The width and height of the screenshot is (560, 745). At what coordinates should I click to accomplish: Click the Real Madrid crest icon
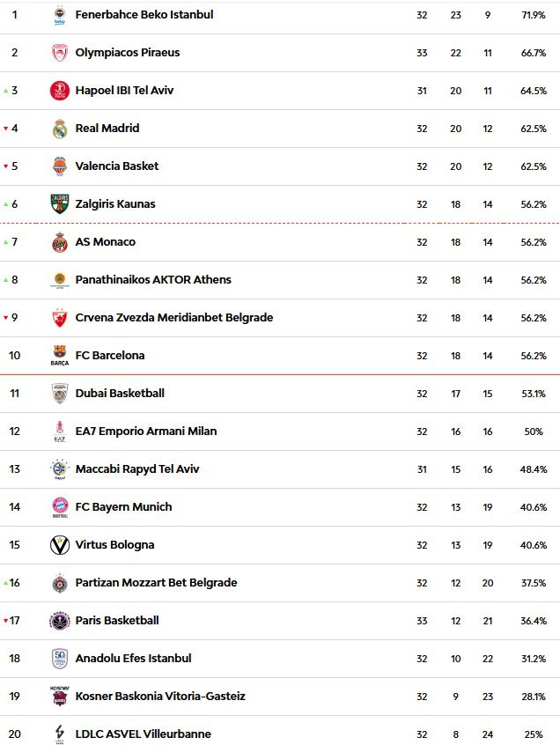point(59,129)
